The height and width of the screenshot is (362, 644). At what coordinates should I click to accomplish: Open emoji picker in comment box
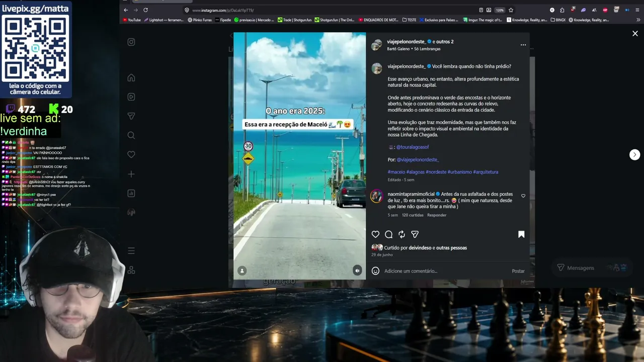coord(375,271)
